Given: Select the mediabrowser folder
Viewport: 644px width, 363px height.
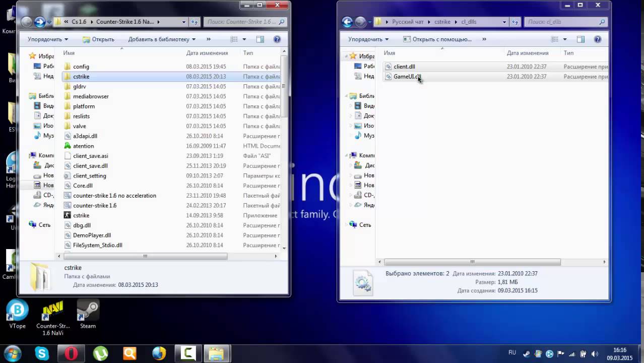Looking at the screenshot, I should point(91,96).
